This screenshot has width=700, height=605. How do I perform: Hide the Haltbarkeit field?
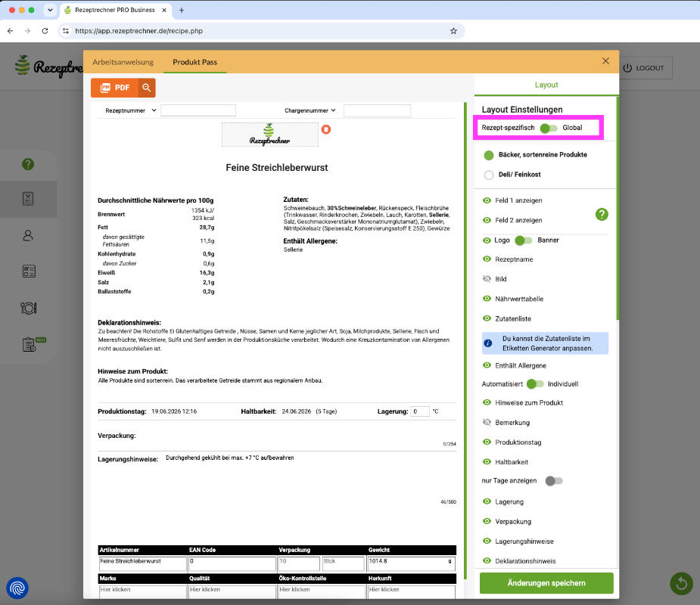tap(487, 462)
